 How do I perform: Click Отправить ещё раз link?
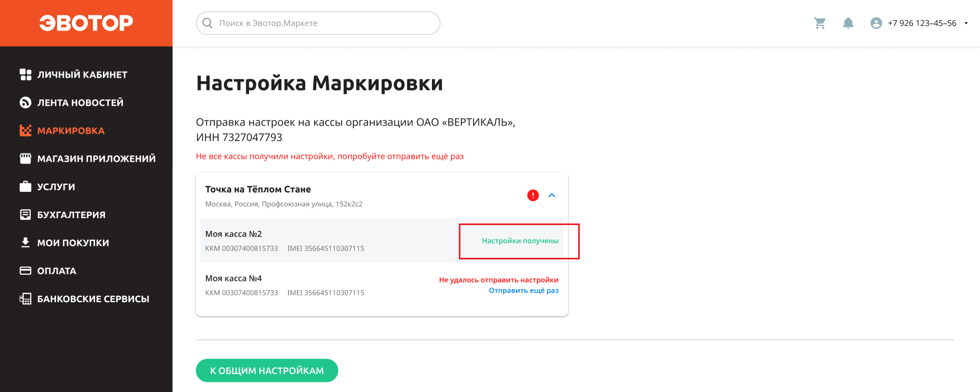coord(523,291)
